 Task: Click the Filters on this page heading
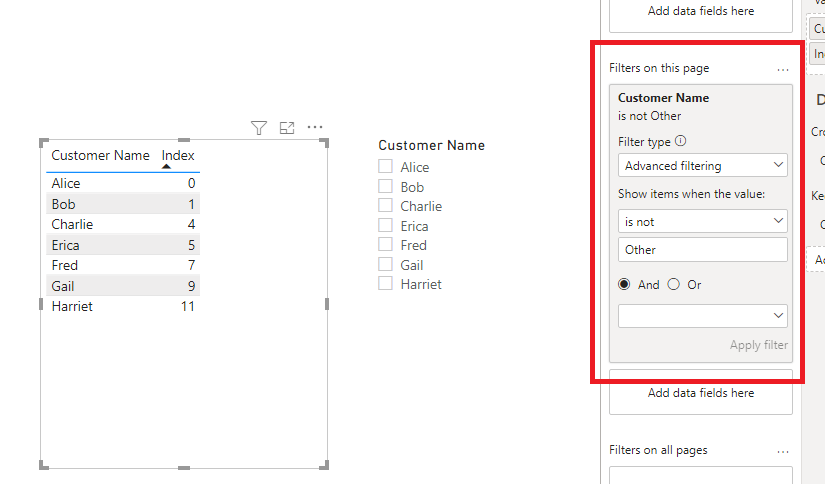coord(659,68)
